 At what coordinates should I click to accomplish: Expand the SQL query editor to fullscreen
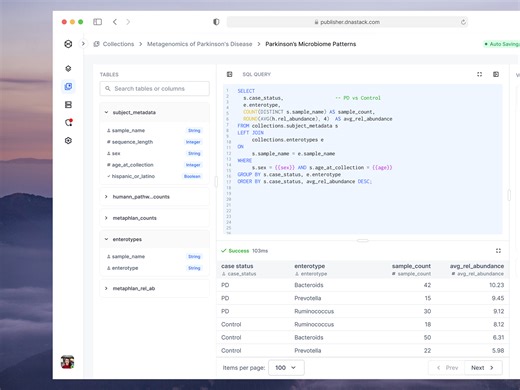click(479, 74)
